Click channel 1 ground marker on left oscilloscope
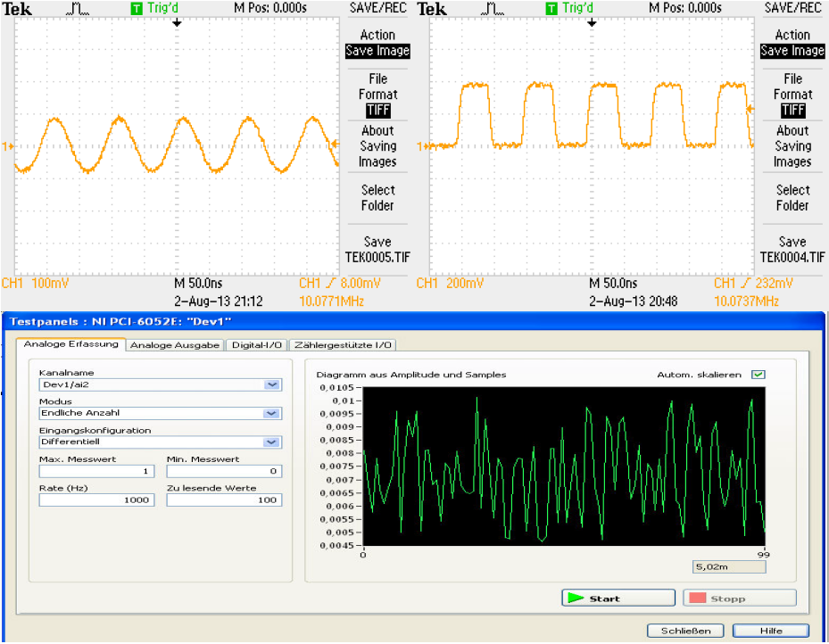The image size is (829, 644). pos(9,145)
